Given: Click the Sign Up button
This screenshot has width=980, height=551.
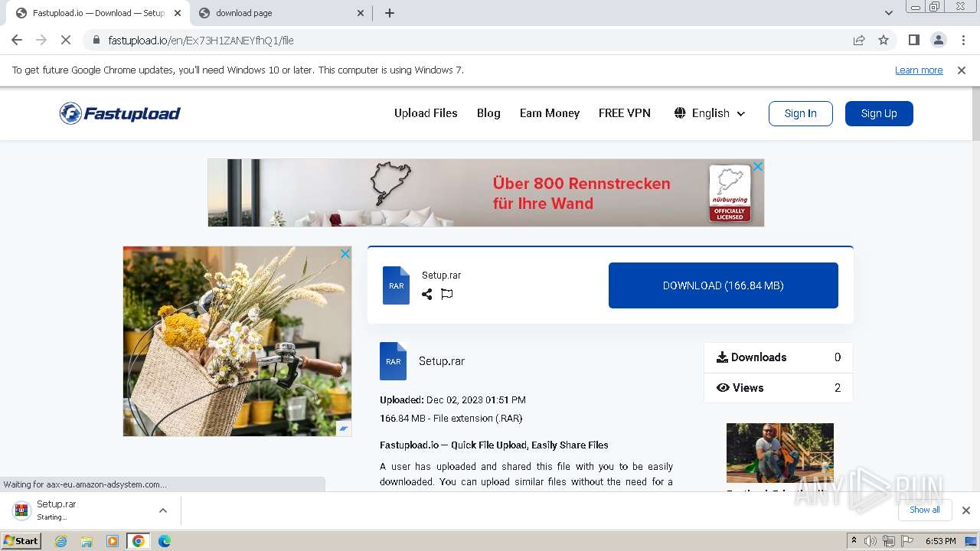Looking at the screenshot, I should pos(879,113).
